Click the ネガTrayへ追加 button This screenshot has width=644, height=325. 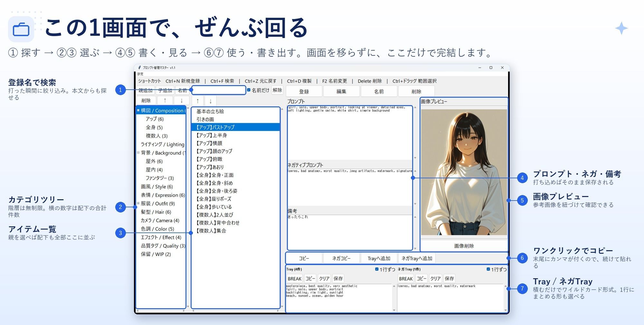417,258
